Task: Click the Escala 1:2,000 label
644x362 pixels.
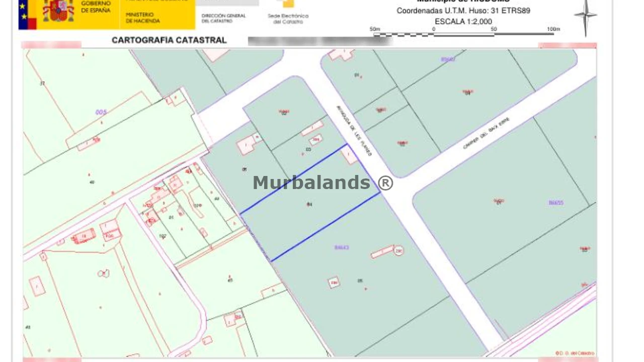Action: pos(463,22)
